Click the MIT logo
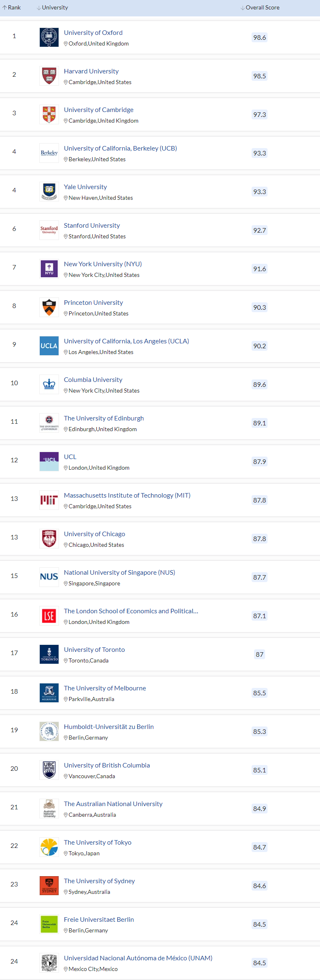This screenshot has height=980, width=320. click(49, 500)
